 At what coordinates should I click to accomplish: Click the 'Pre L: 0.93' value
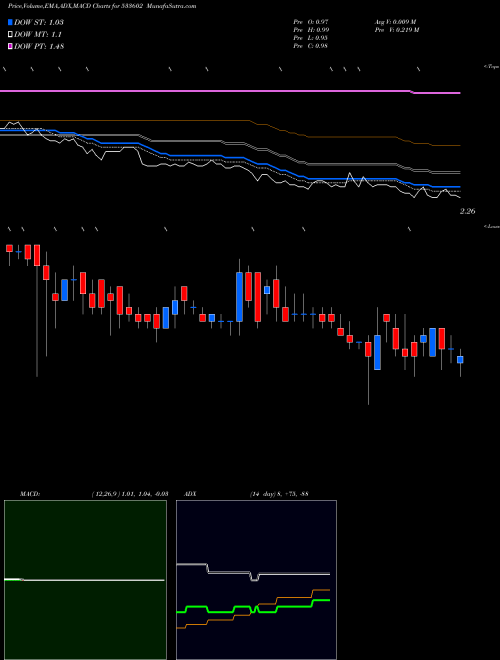[x=311, y=38]
